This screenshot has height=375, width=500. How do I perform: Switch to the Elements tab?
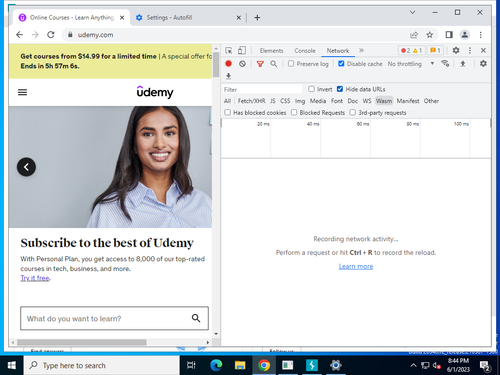[271, 51]
